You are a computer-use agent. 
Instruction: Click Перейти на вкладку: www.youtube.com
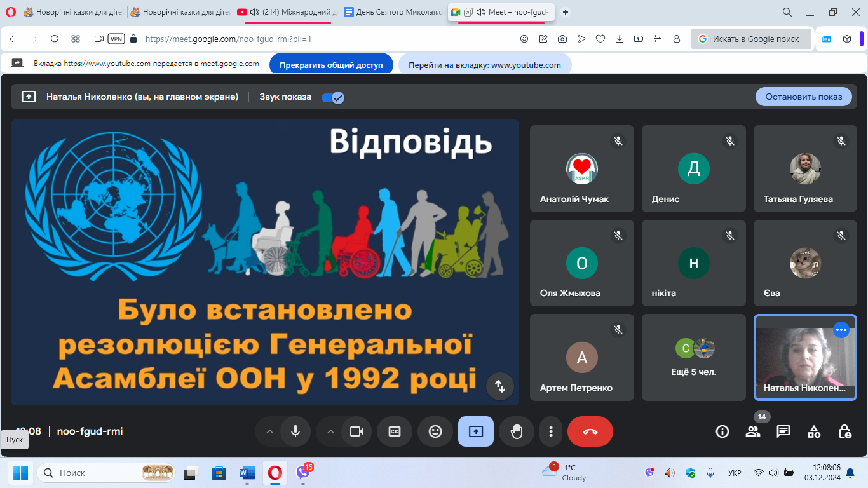click(485, 65)
